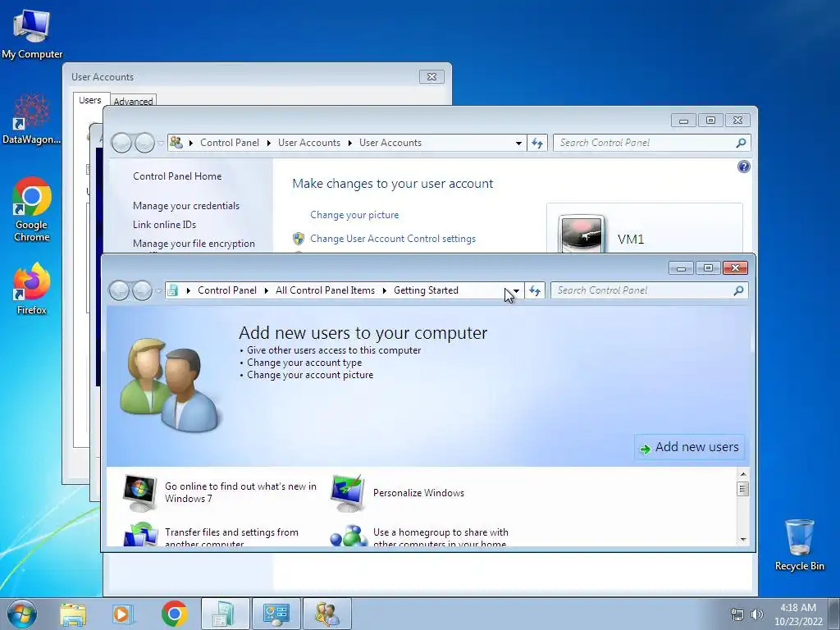
Task: Open Link online IDs link
Action: point(164,225)
